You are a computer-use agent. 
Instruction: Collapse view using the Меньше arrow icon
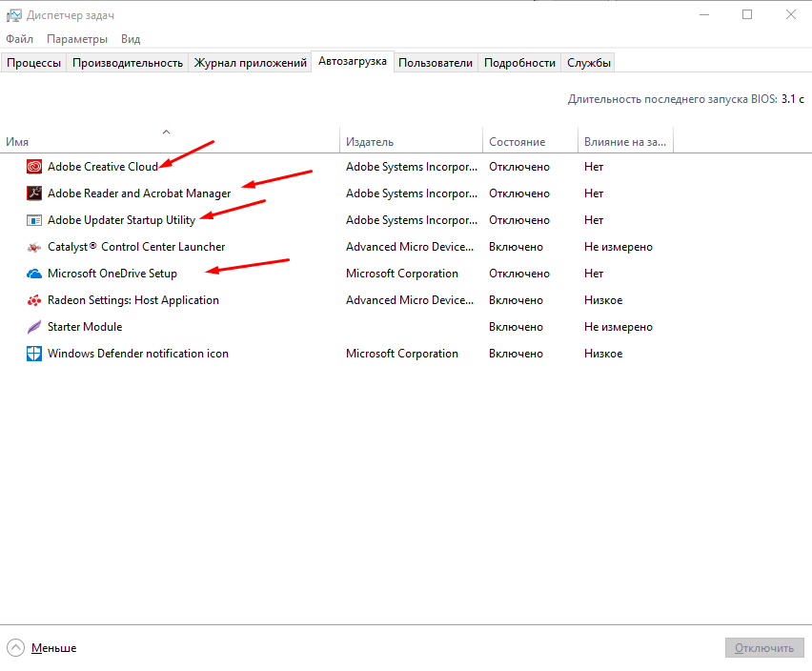click(x=15, y=648)
